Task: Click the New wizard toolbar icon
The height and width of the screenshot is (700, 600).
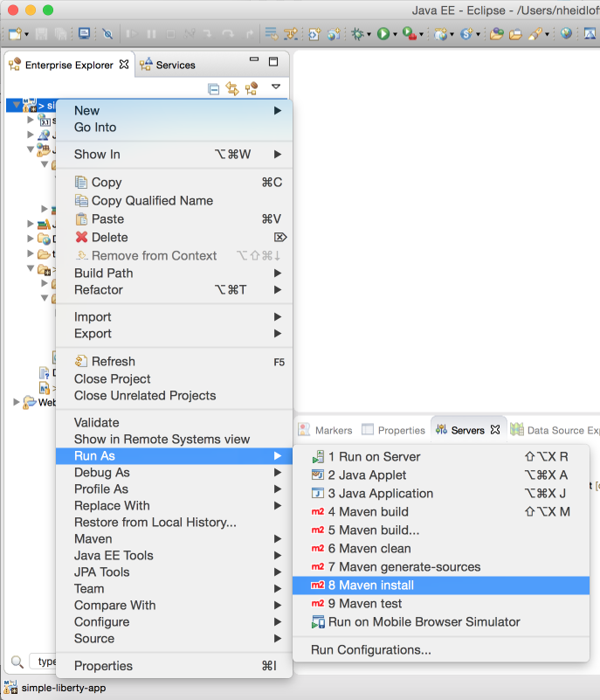Action: [x=14, y=34]
